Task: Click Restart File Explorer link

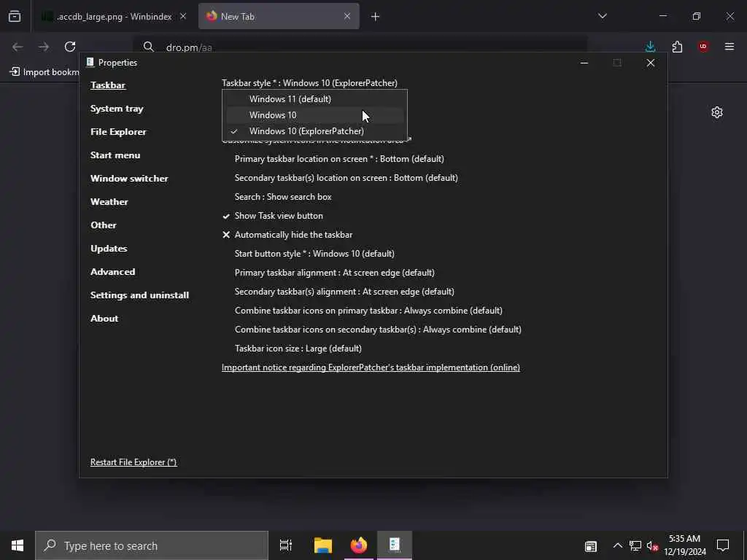Action: 133,462
